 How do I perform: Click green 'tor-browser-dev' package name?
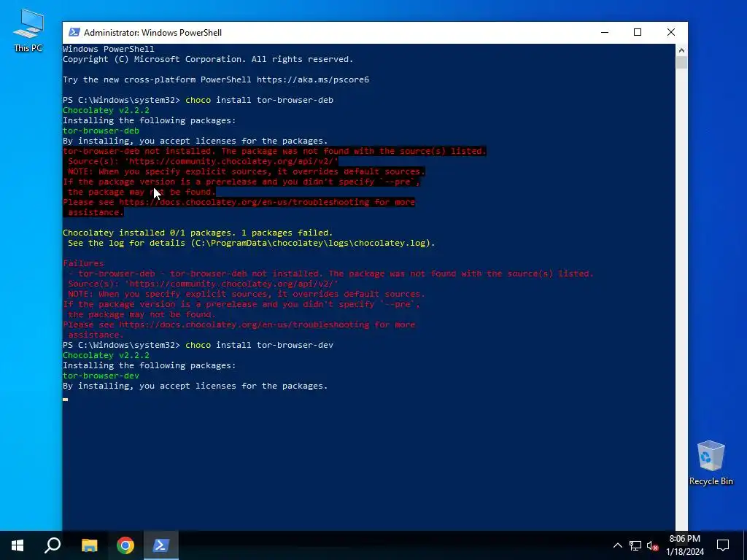(x=101, y=376)
